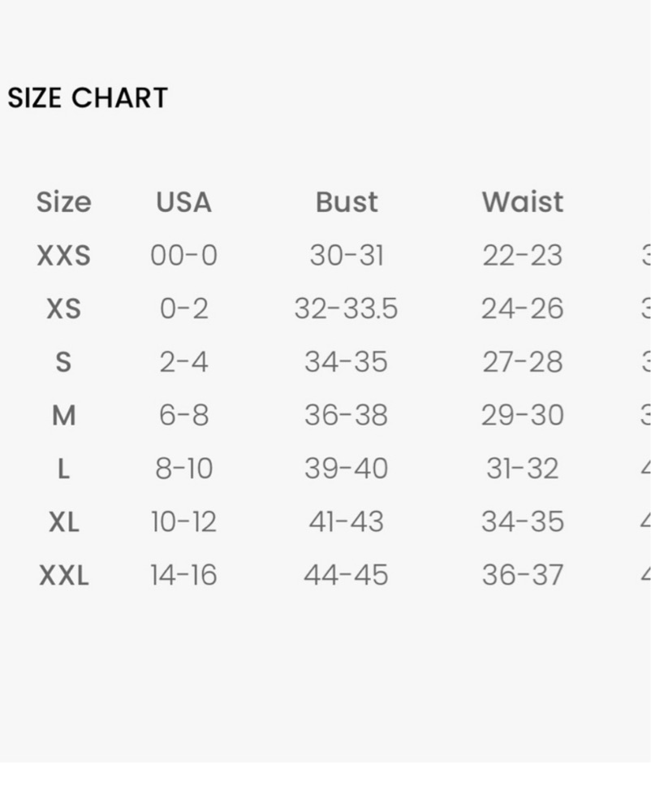
Task: Click waist measurement 34-35 cell
Action: [x=523, y=521]
